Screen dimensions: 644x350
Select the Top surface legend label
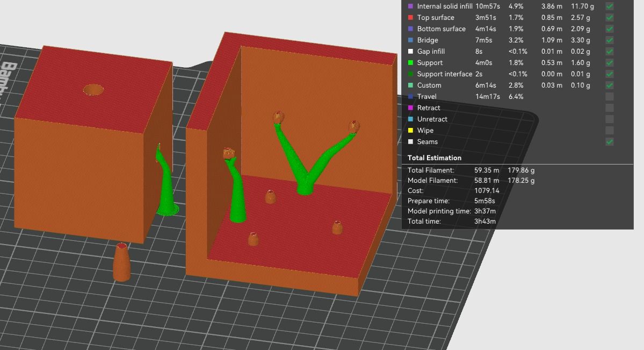click(436, 17)
